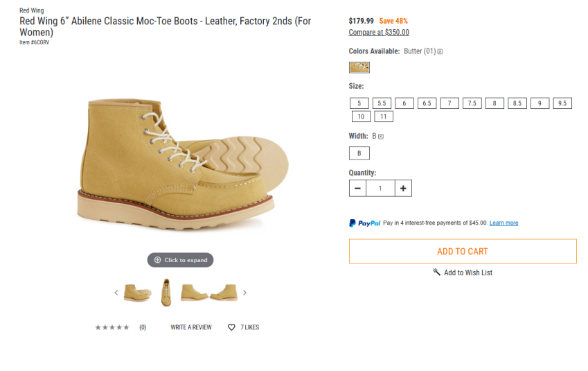Click the star rating icons
This screenshot has height=371, width=588.
[x=112, y=327]
